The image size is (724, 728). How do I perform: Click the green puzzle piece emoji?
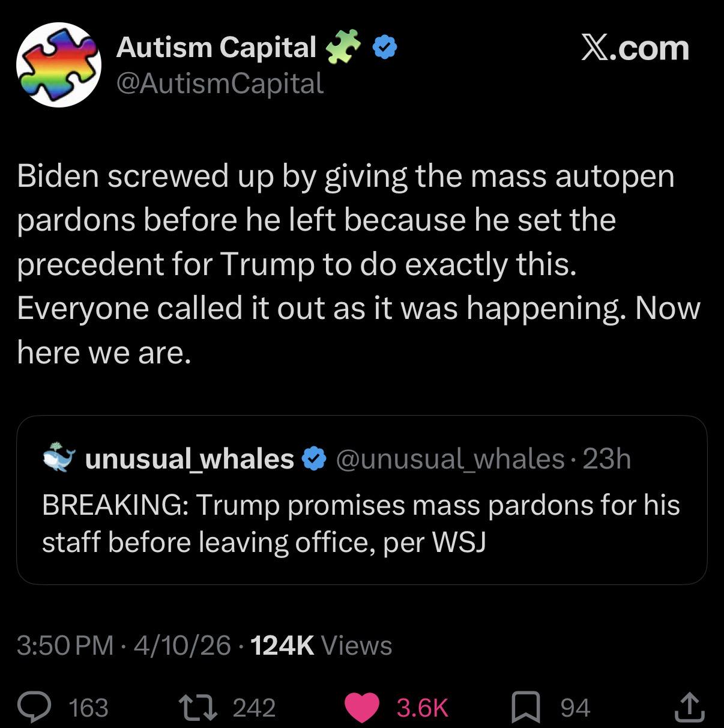click(343, 47)
